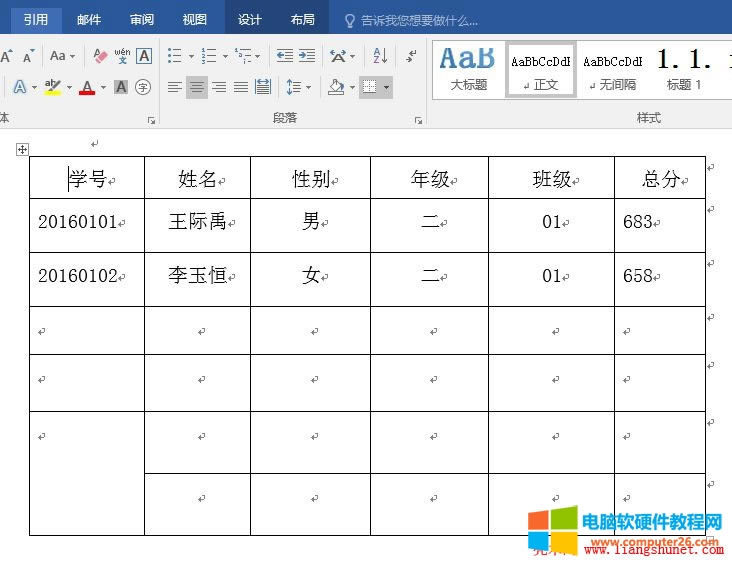Image resolution: width=732 pixels, height=562 pixels.
Task: Open table 设计 tab
Action: 249,19
